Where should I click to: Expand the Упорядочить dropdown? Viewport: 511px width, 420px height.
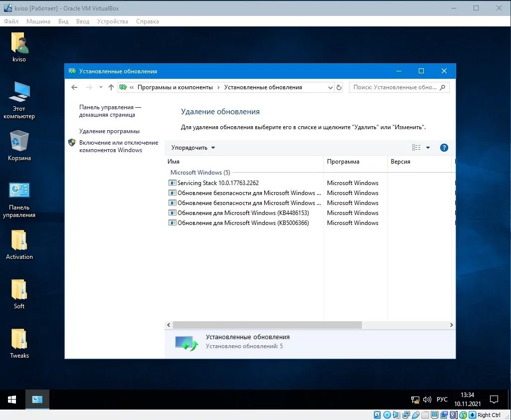tap(193, 148)
